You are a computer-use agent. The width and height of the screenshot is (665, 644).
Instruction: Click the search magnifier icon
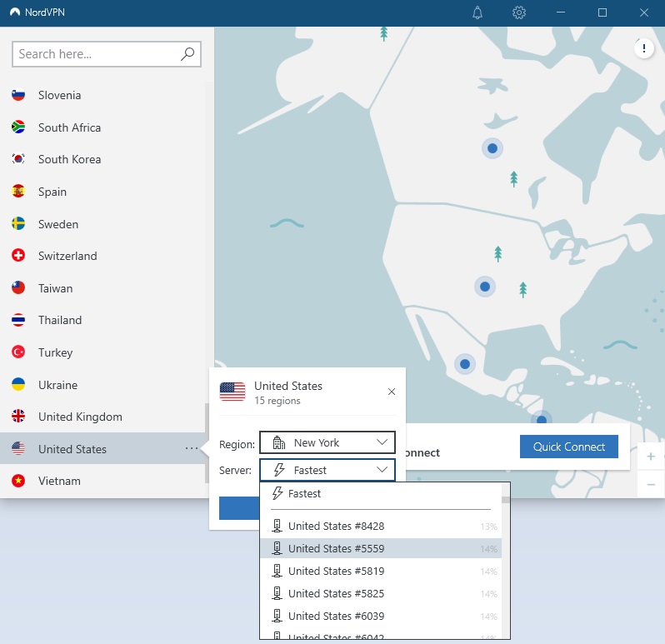pos(187,54)
